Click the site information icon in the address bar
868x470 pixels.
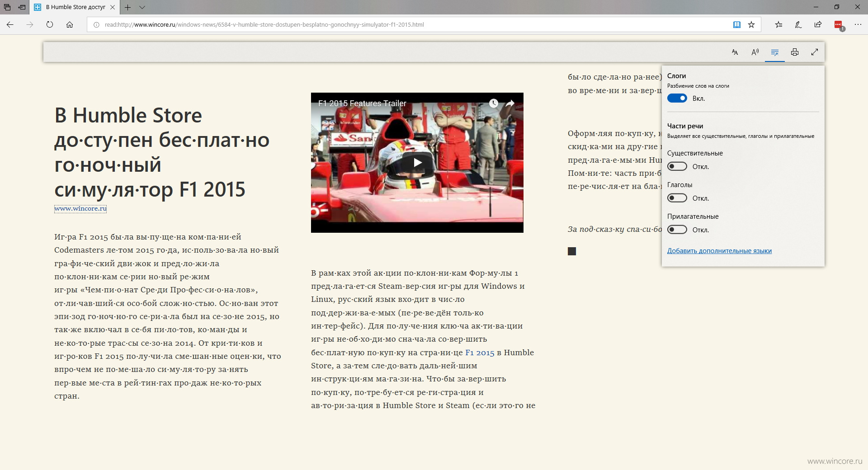click(x=96, y=25)
